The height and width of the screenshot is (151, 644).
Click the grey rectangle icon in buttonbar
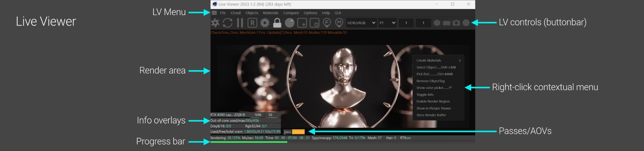pos(446,23)
